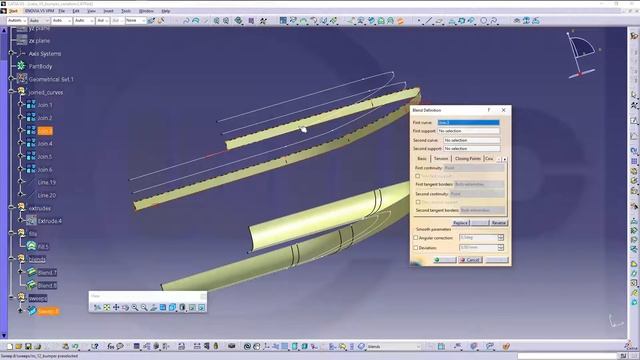Enable the Deviation checkbox
Screen dimensions: 640x360
click(416, 247)
